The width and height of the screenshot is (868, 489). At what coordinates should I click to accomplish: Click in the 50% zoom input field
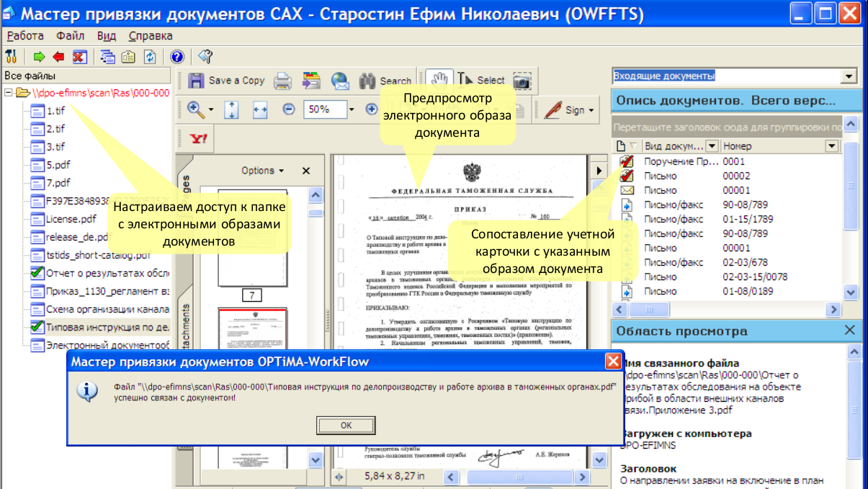click(325, 109)
